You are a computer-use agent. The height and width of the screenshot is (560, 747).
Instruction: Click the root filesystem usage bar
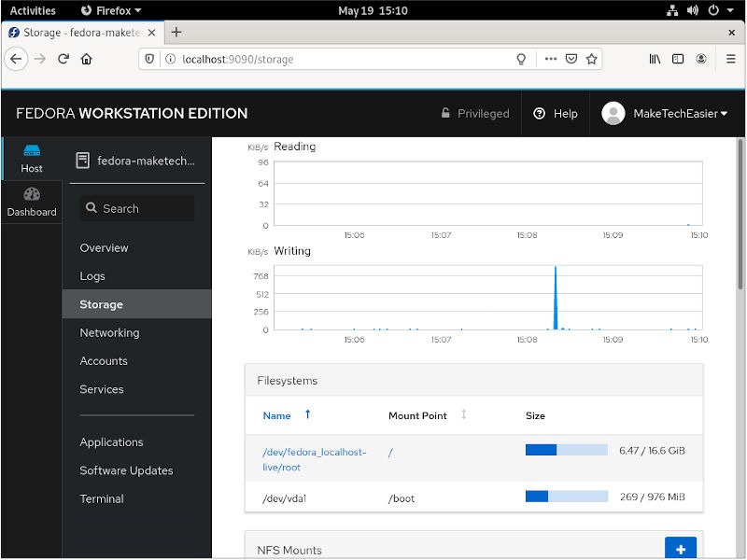point(566,450)
